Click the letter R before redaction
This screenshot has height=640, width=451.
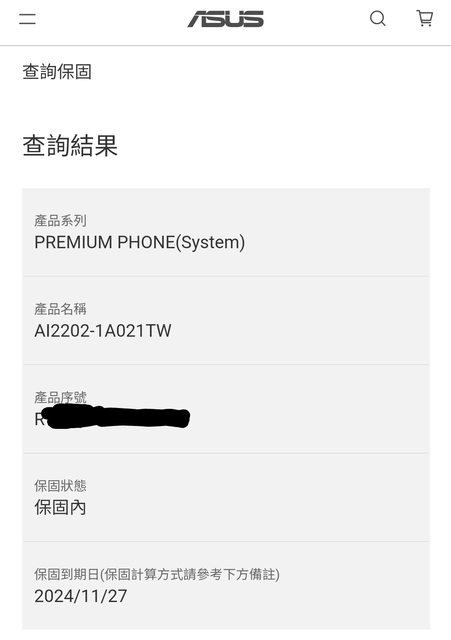[39, 419]
